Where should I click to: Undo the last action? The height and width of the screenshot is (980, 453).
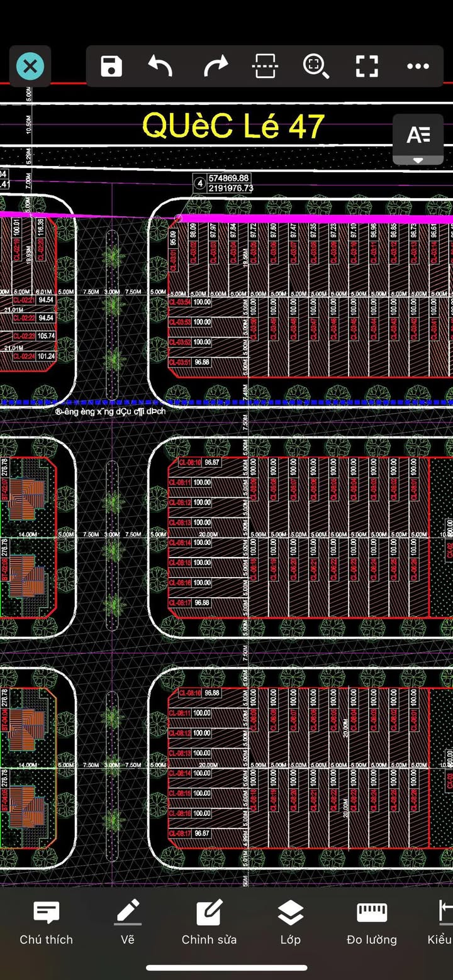click(160, 66)
